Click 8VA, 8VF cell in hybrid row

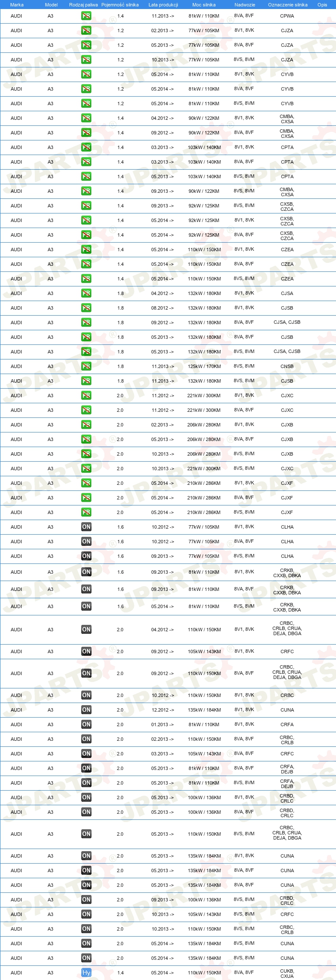pyautogui.click(x=244, y=973)
